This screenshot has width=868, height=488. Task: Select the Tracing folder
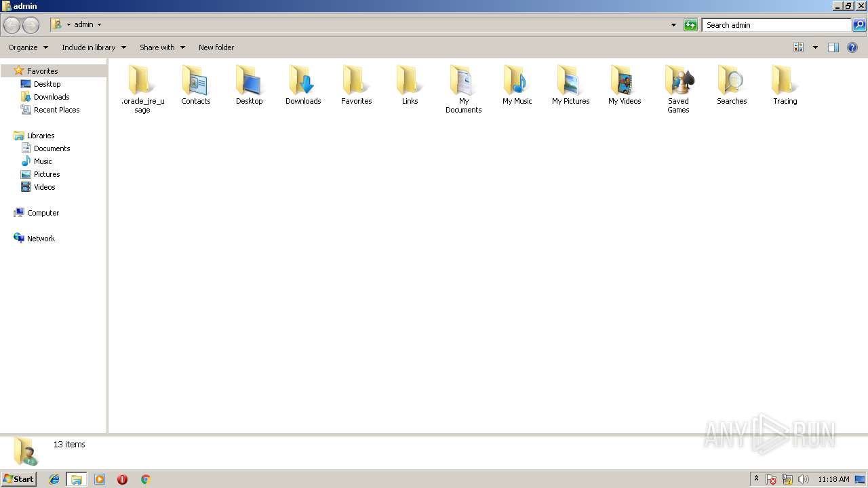click(785, 85)
